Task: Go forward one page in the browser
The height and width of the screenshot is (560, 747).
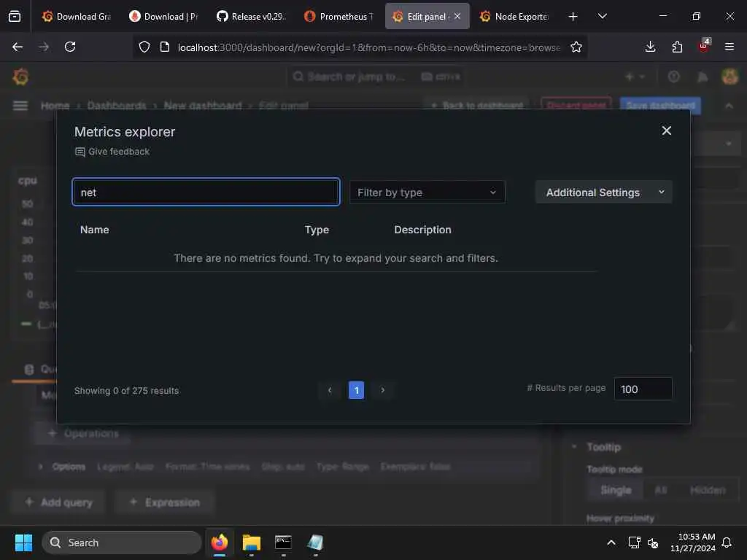Action: click(x=44, y=47)
